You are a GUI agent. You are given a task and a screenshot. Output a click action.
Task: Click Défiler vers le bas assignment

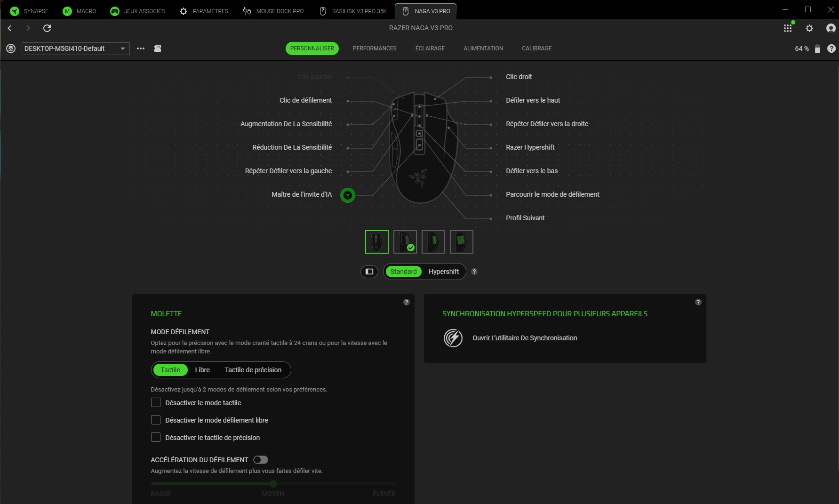(x=532, y=171)
